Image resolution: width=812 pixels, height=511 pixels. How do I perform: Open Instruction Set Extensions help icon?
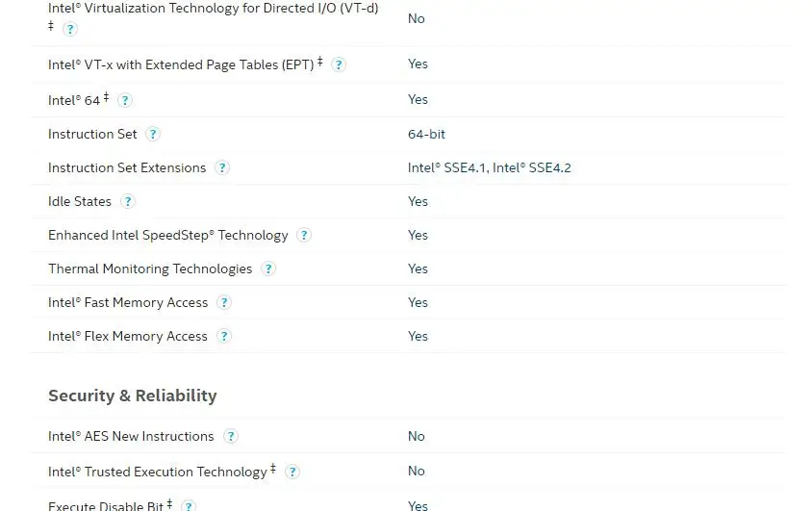coord(222,167)
